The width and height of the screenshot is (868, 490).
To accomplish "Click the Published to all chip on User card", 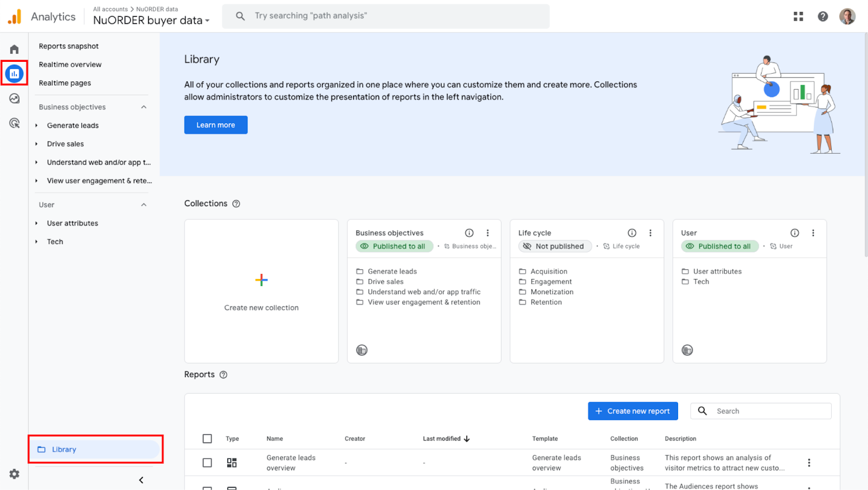I will [x=720, y=246].
